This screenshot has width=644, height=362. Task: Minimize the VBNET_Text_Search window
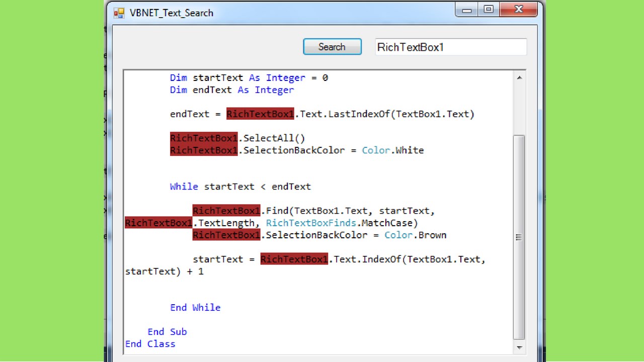coord(467,10)
